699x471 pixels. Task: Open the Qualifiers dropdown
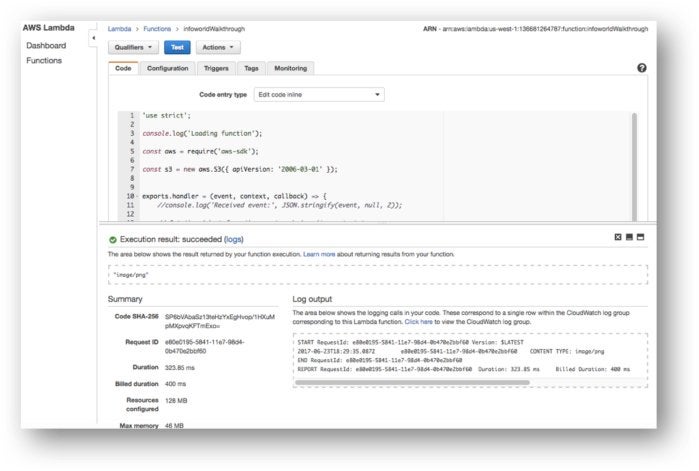click(133, 47)
